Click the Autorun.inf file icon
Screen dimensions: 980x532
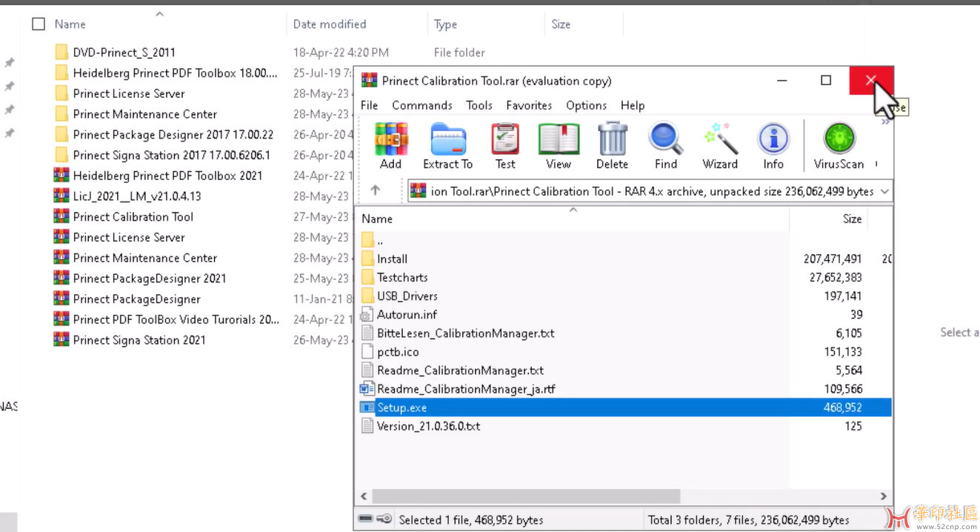tap(367, 314)
